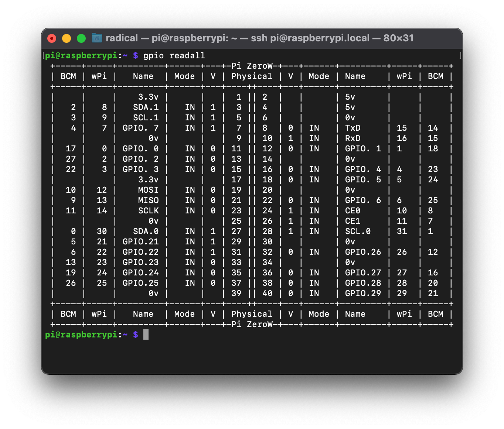Screen dimensions: 504x429
Task: Click the folder proxy icon in title bar
Action: pyautogui.click(x=97, y=38)
